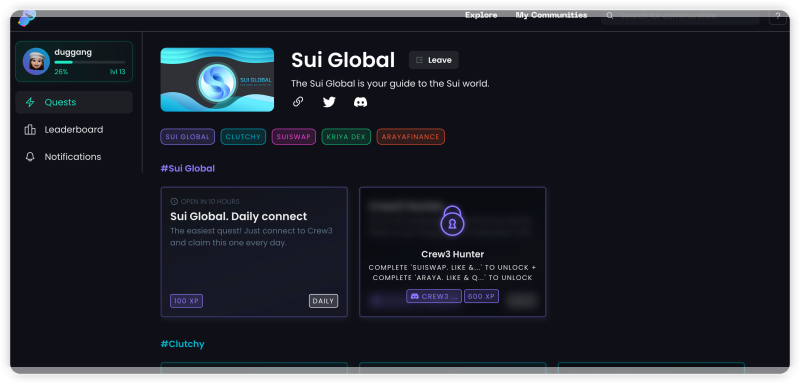The height and width of the screenshot is (384, 800).
Task: Open the Sui Global Twitter icon
Action: pos(329,102)
